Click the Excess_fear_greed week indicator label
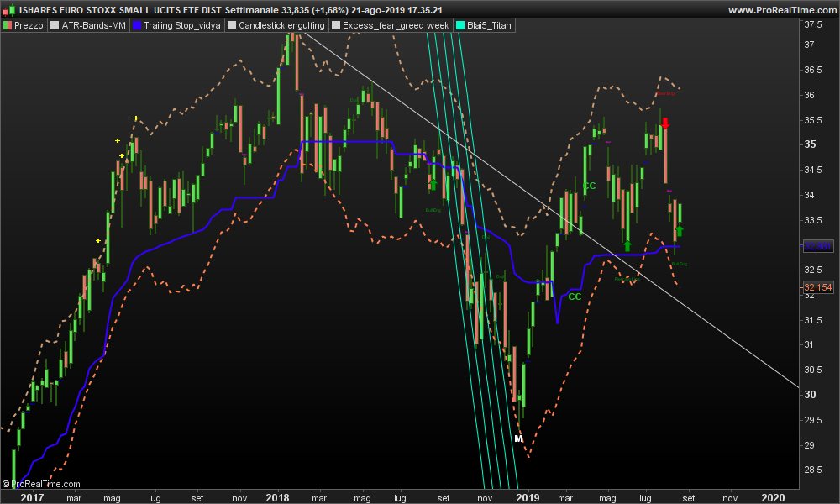The image size is (840, 504). (396, 25)
